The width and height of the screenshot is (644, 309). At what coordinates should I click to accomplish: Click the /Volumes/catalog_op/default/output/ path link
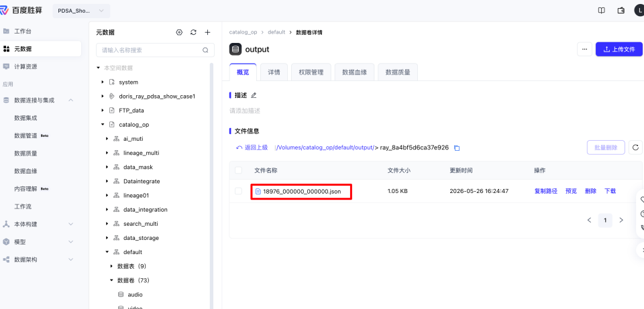(x=325, y=147)
